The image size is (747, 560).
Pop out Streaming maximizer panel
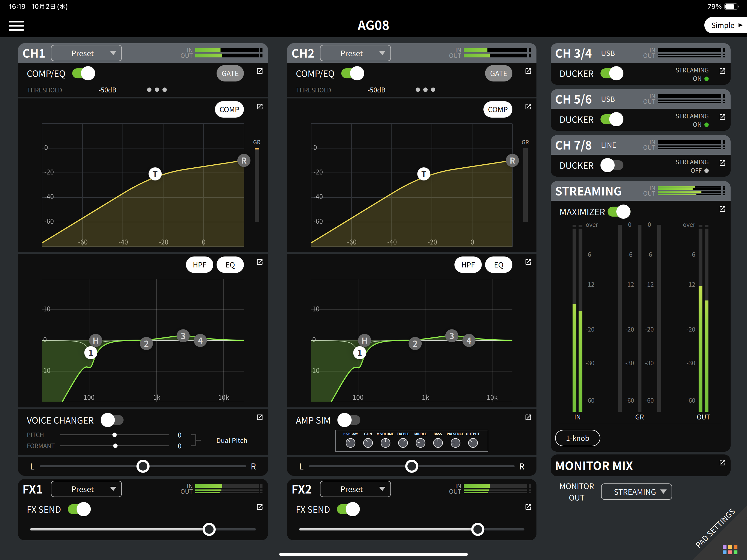pos(722,209)
